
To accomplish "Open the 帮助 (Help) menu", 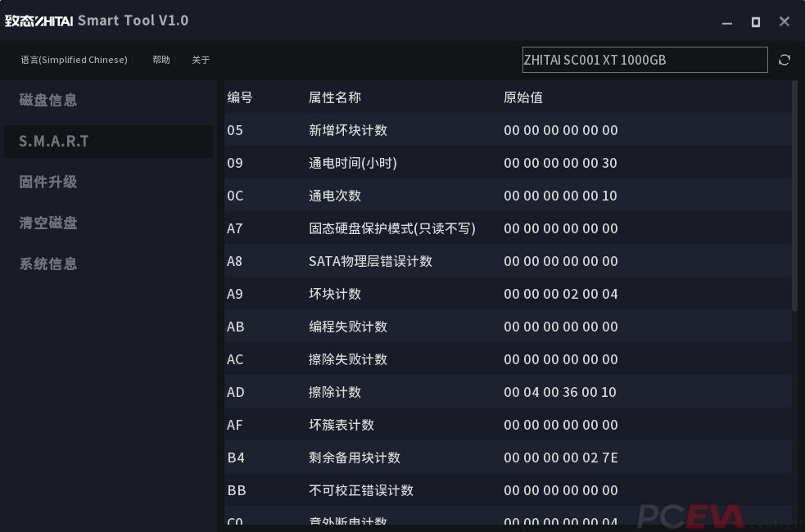I will (x=161, y=59).
